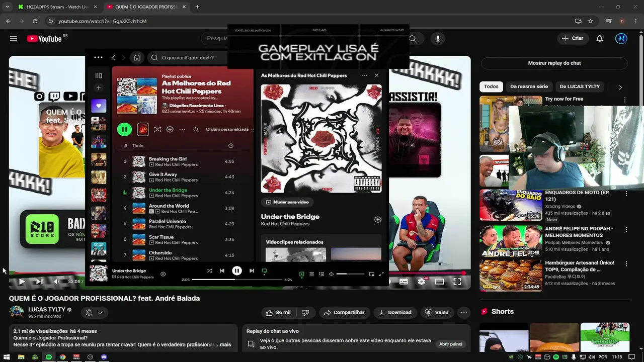The image size is (644, 362).
Task: Select 'De LUCAS TYLTY' chip
Action: click(x=580, y=86)
